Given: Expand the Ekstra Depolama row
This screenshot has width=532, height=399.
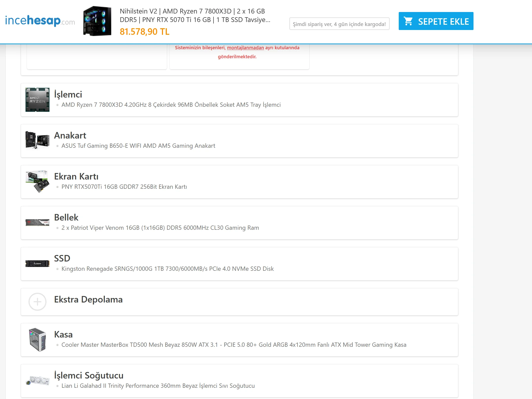Looking at the screenshot, I should [88, 299].
